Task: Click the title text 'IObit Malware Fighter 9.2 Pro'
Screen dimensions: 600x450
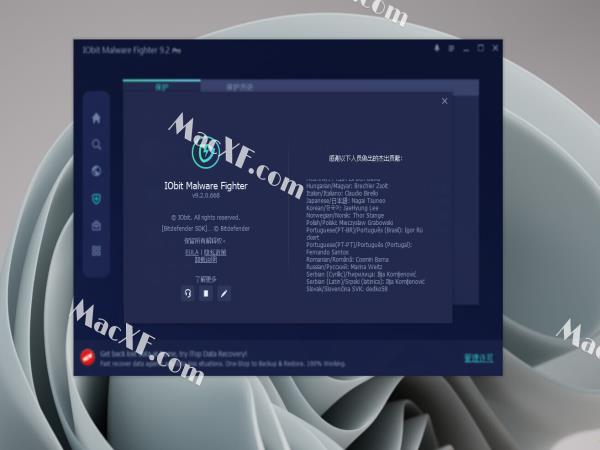Action: (x=132, y=50)
